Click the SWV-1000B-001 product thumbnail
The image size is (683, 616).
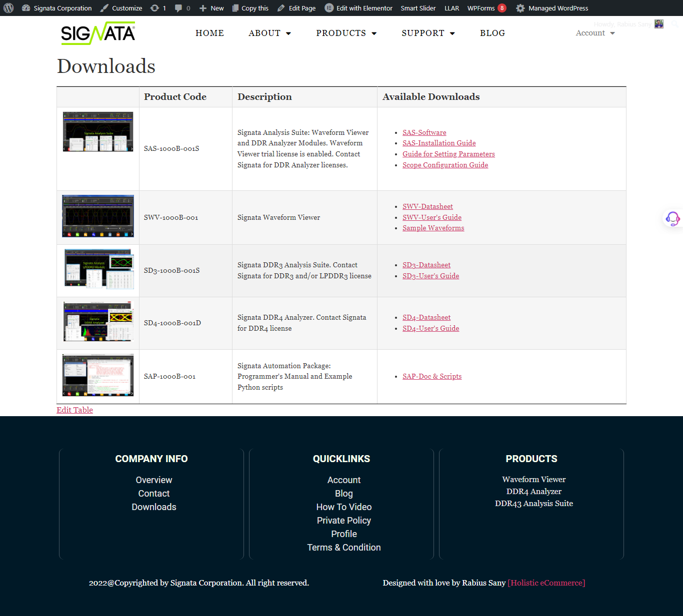pos(98,216)
